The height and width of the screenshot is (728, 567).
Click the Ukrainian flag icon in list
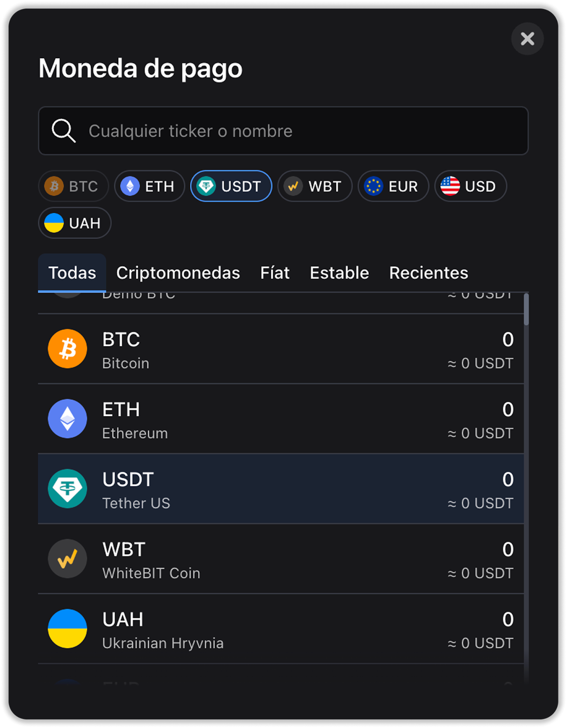coord(67,629)
